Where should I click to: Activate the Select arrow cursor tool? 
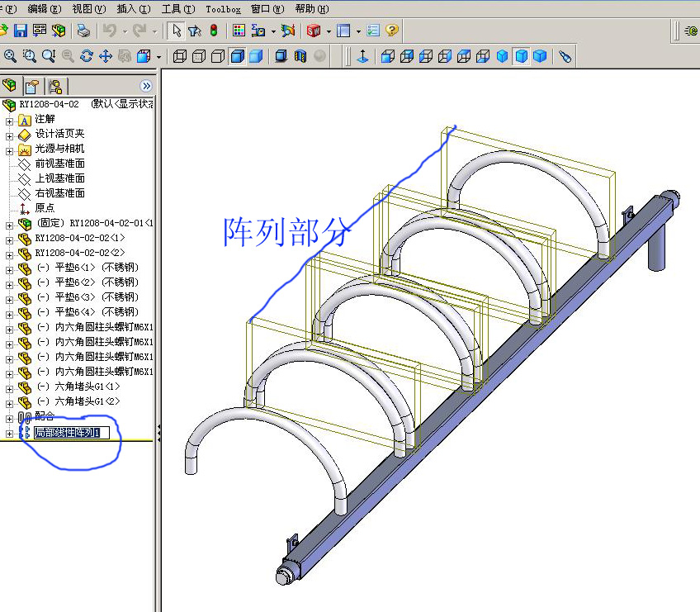coord(177,31)
